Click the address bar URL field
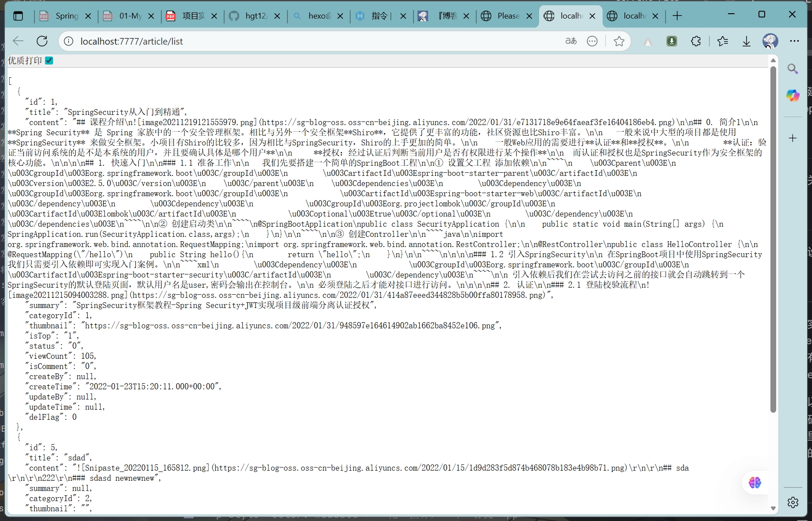This screenshot has width=812, height=521. tap(310, 41)
